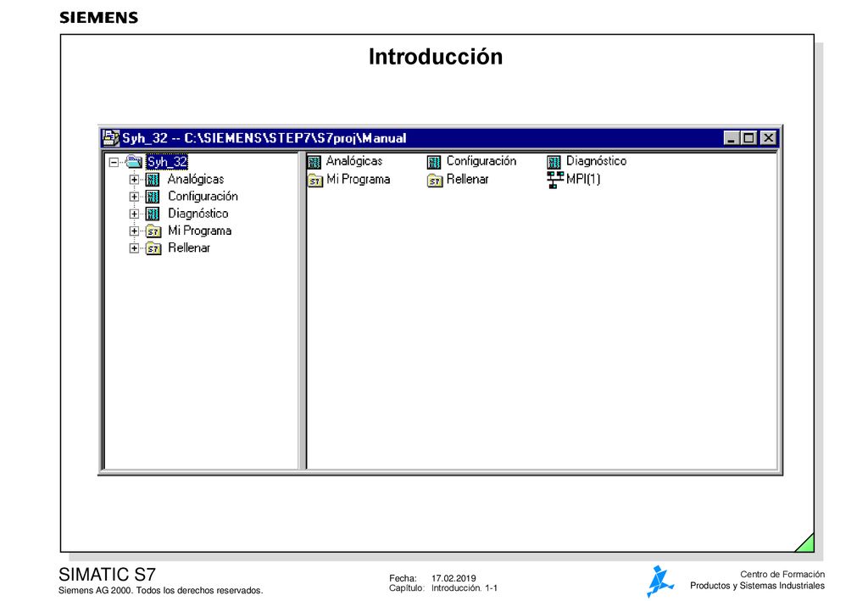Expand the Analógicas tree node
The width and height of the screenshot is (868, 601).
(x=134, y=180)
